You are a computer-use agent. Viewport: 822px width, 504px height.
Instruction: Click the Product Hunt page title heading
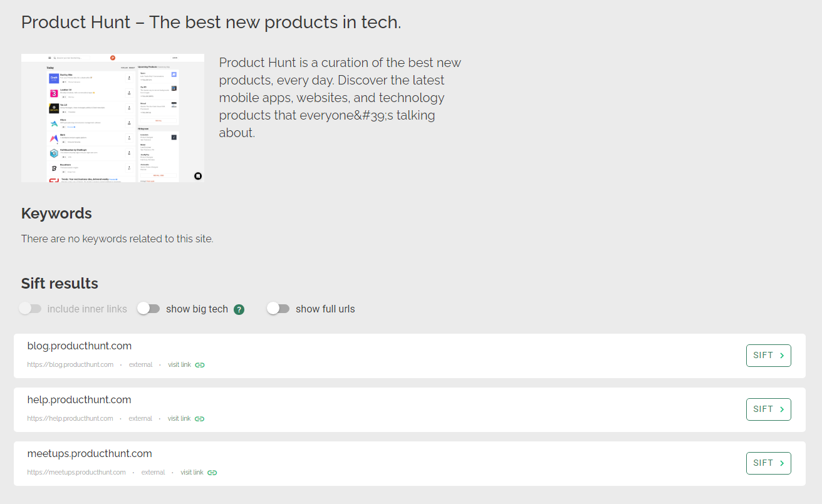[211, 23]
